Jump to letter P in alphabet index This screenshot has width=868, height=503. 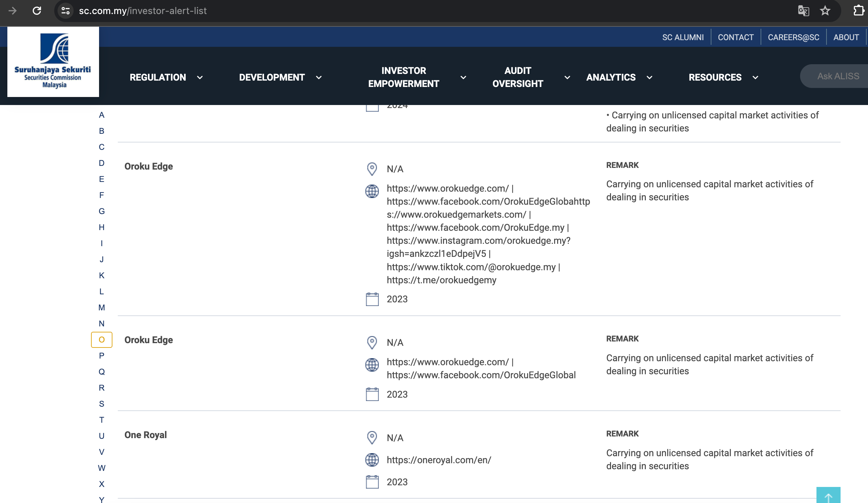pos(102,356)
